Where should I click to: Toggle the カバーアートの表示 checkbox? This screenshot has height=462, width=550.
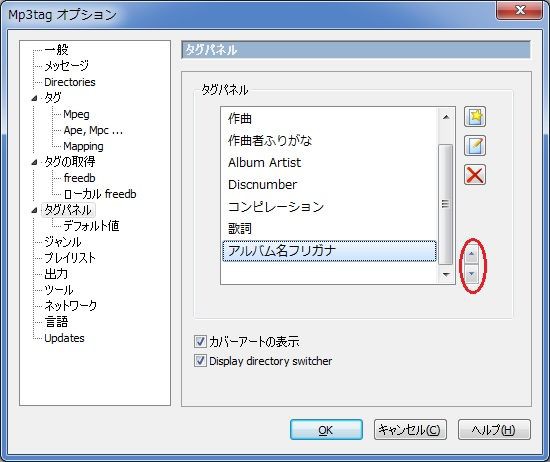(x=200, y=341)
